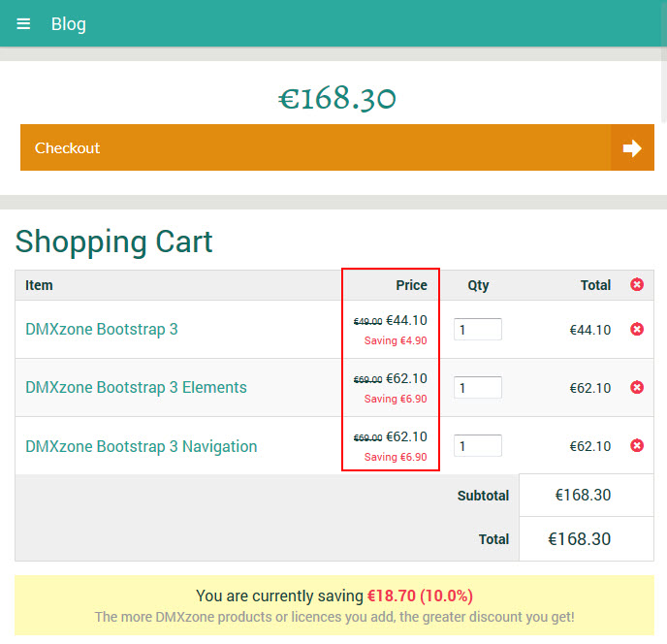
Task: Click the Saving €4.90 text
Action: pos(396,340)
